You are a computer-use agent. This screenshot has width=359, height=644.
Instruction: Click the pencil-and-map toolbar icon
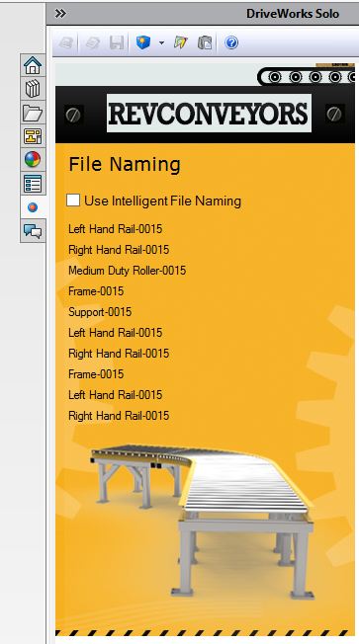[x=181, y=42]
